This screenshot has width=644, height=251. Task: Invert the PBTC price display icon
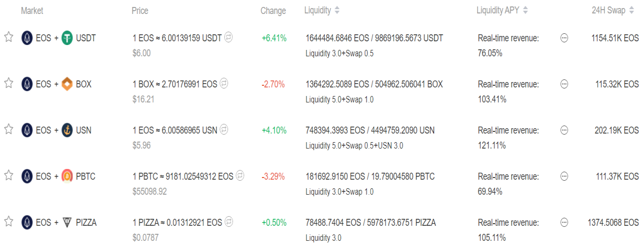tap(240, 175)
